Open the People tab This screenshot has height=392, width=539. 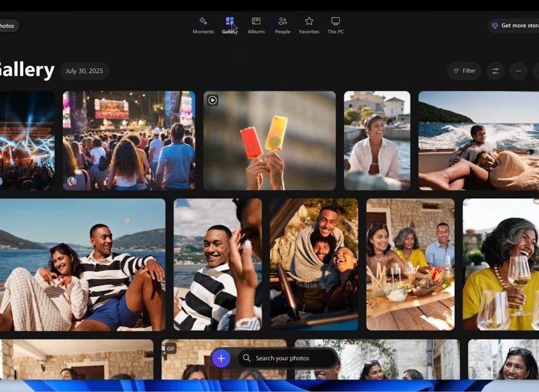tap(283, 21)
